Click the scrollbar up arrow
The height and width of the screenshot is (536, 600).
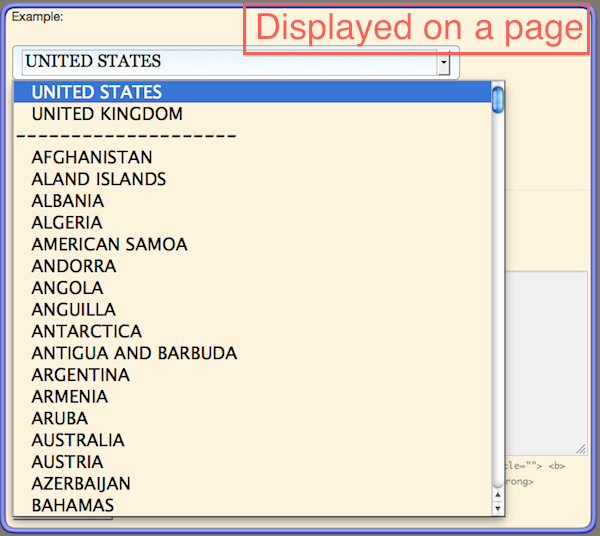(x=498, y=495)
